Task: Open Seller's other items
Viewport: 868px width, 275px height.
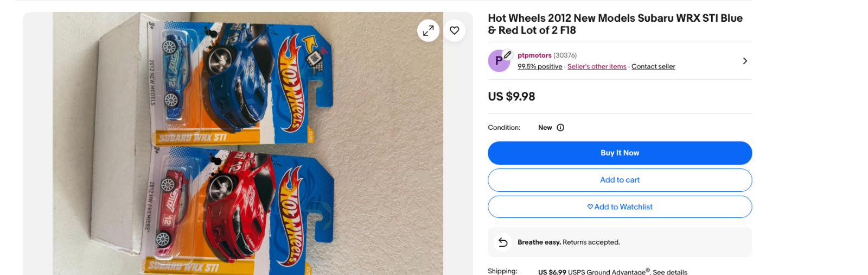Action: (597, 67)
